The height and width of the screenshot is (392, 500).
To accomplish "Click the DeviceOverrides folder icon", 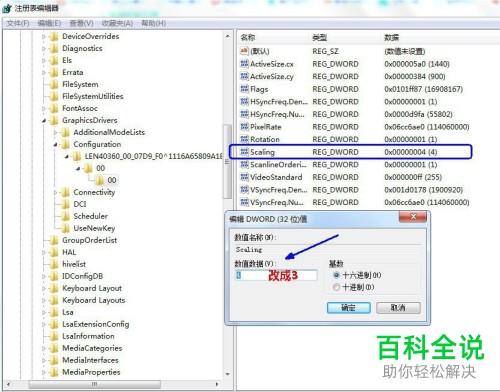I will point(54,36).
